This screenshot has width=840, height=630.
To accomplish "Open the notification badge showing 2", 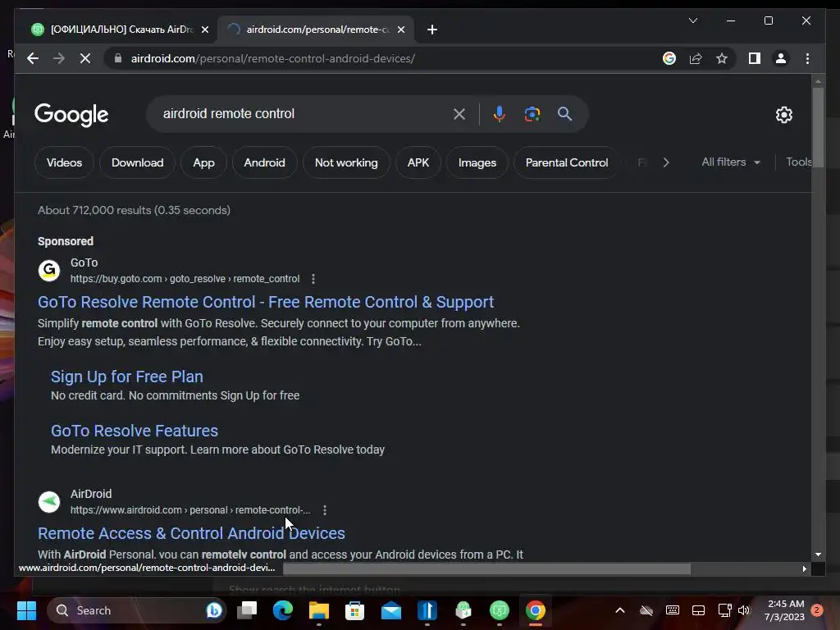I will point(817,610).
